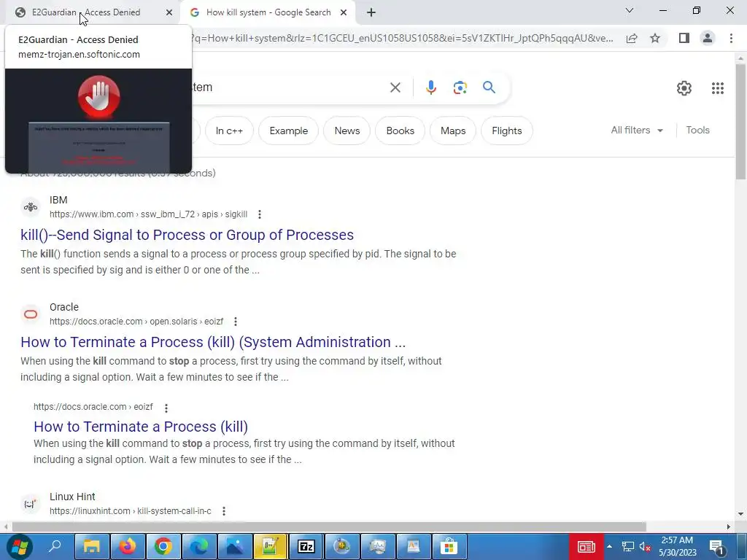Viewport: 747px width, 560px height.
Task: Open more options for the Linux Hint result
Action: pyautogui.click(x=223, y=511)
